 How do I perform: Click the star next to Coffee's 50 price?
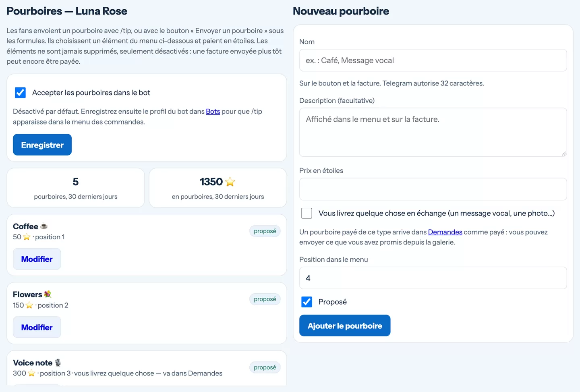(27, 237)
